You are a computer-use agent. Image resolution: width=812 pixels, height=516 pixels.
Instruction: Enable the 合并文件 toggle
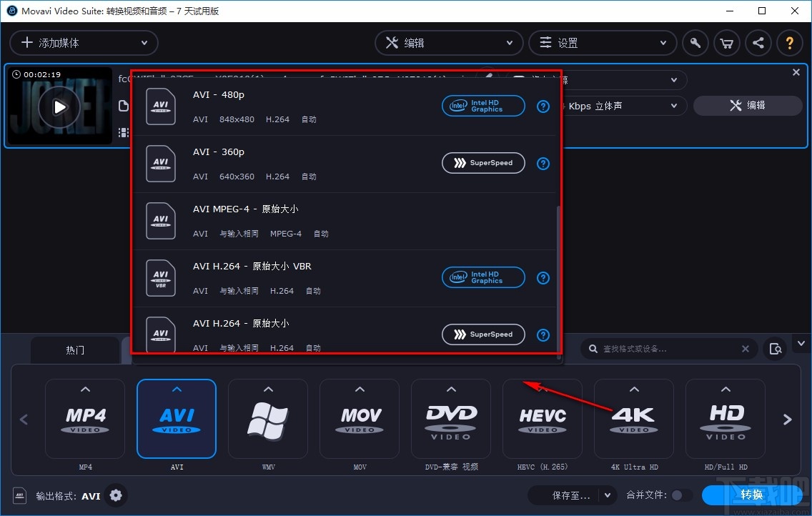681,495
